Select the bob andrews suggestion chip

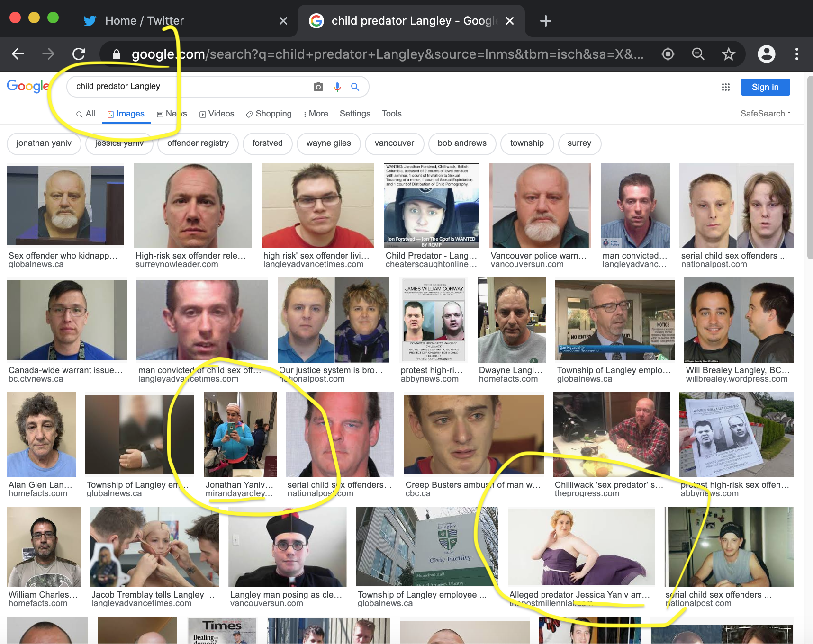(x=462, y=143)
